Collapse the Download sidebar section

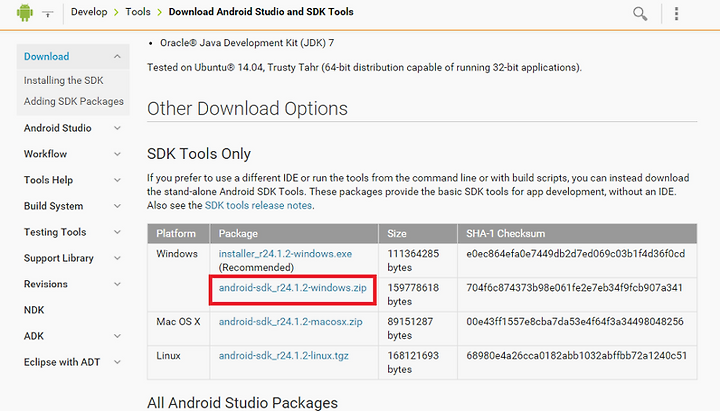click(x=117, y=56)
